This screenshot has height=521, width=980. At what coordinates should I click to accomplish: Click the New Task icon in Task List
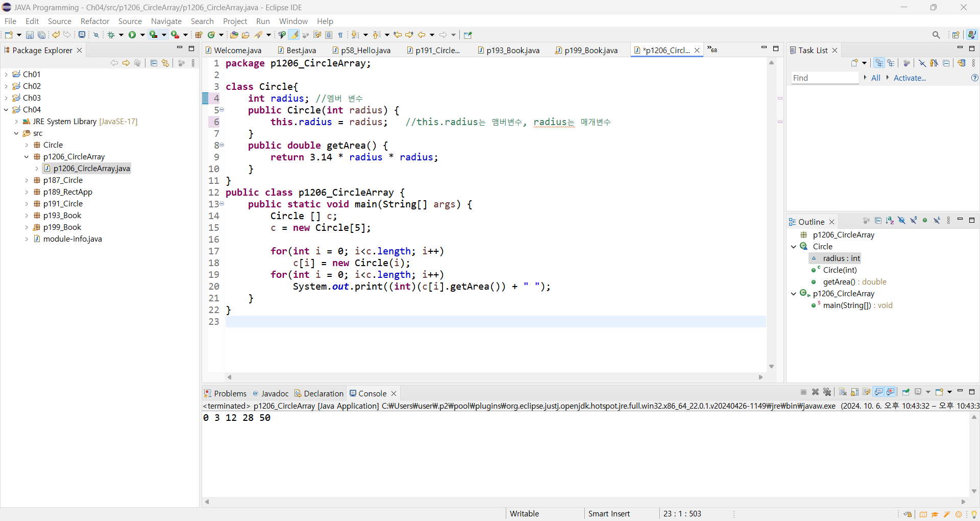coord(854,63)
